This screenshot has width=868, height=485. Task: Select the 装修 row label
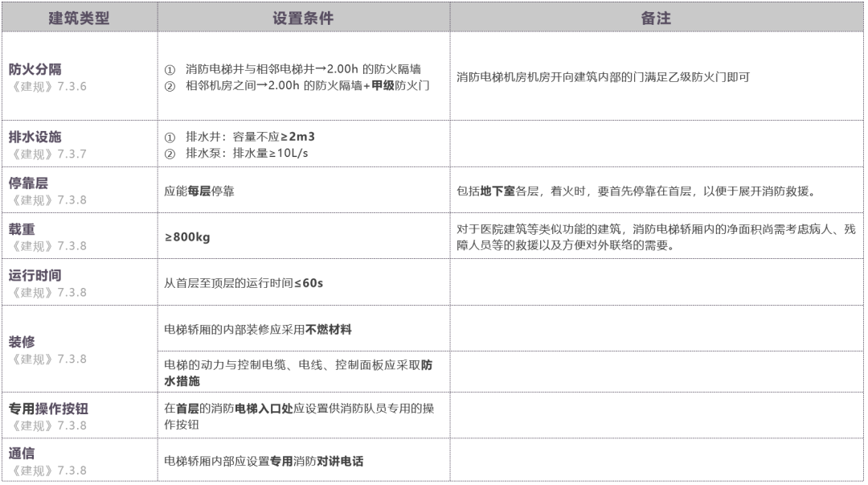22,341
